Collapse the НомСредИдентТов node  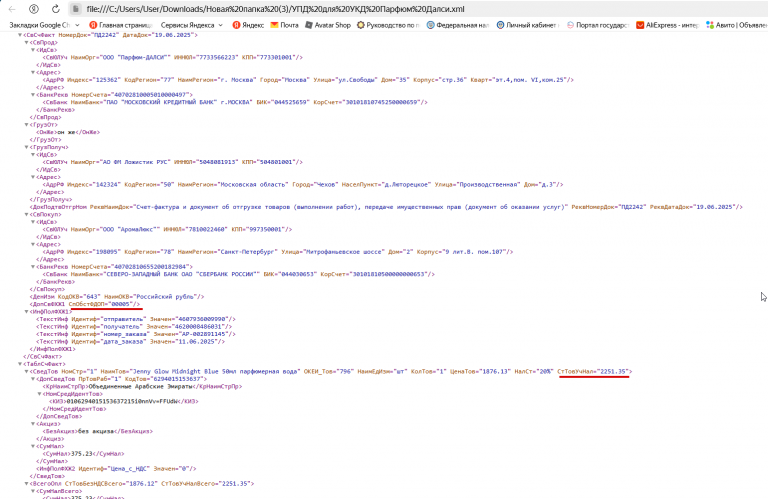[x=39, y=394]
